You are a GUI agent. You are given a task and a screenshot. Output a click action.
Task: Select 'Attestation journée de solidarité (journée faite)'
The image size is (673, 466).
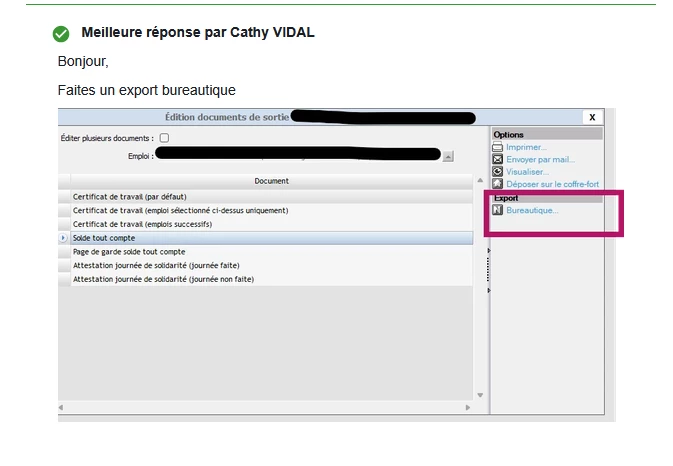[x=271, y=265]
